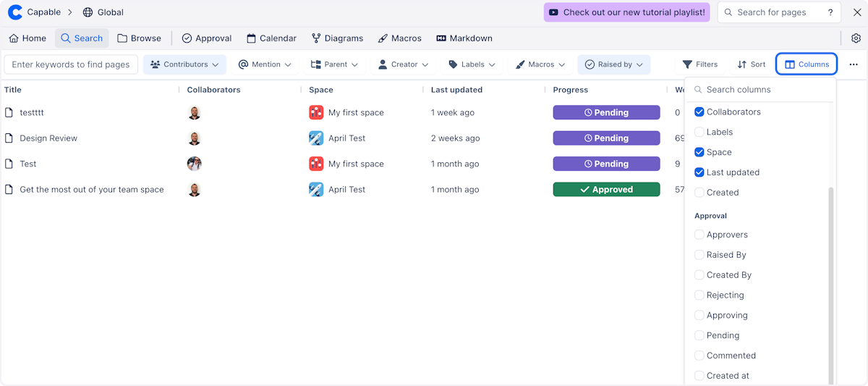Click the help question mark icon

click(x=830, y=12)
